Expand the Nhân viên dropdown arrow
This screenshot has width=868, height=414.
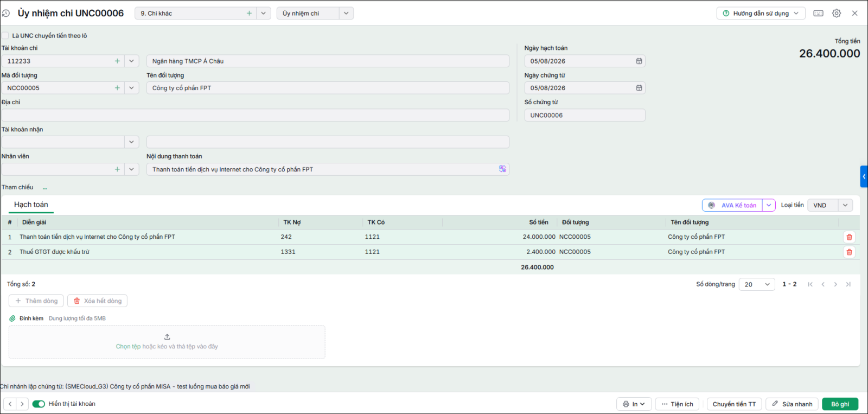(131, 169)
